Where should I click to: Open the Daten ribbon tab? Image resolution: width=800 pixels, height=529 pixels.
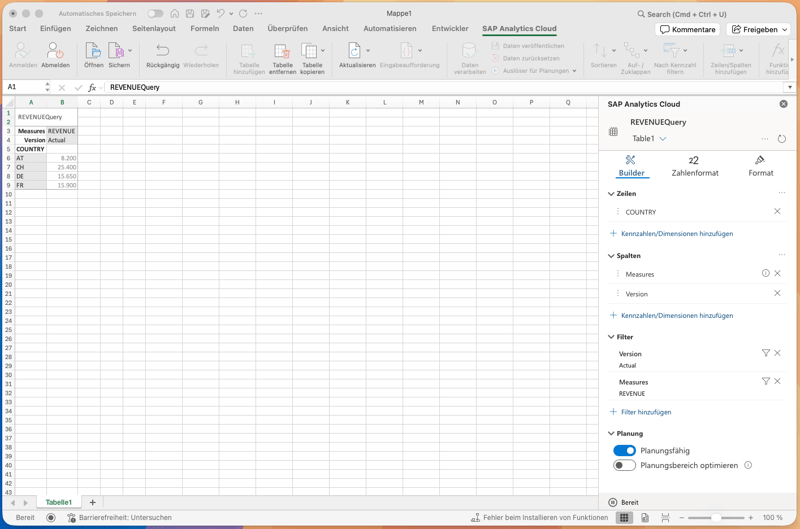point(243,29)
